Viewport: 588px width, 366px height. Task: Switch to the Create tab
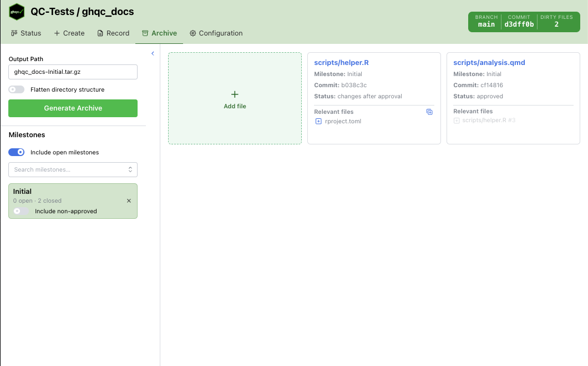(69, 33)
